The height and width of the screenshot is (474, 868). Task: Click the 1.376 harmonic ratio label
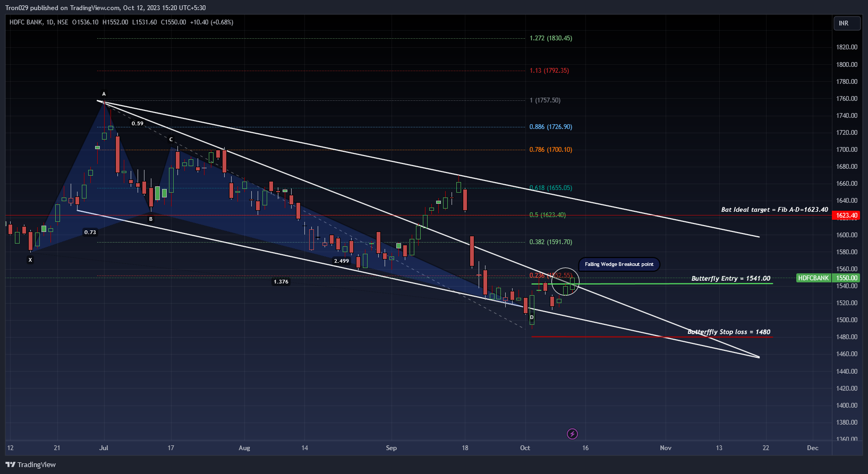point(281,281)
